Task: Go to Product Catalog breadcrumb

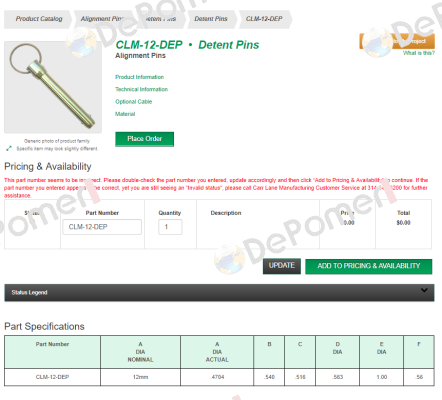Action: tap(39, 19)
